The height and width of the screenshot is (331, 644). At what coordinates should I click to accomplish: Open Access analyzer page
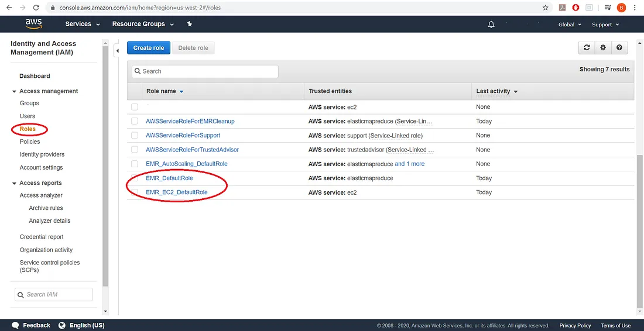(x=41, y=195)
